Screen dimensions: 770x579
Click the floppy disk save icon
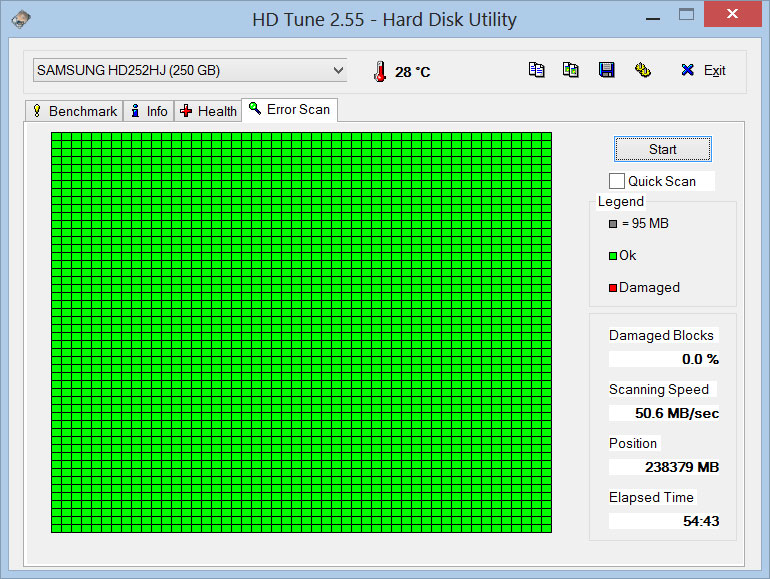[606, 70]
